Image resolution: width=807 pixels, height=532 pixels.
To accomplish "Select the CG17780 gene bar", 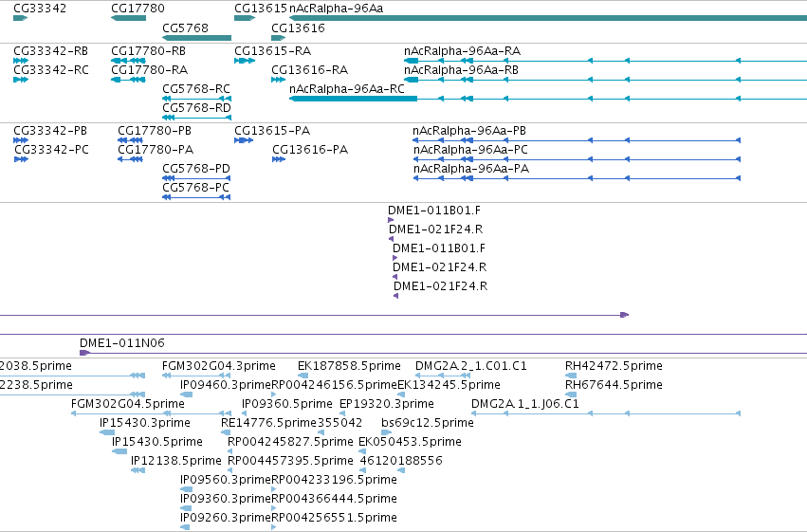I will (x=129, y=18).
